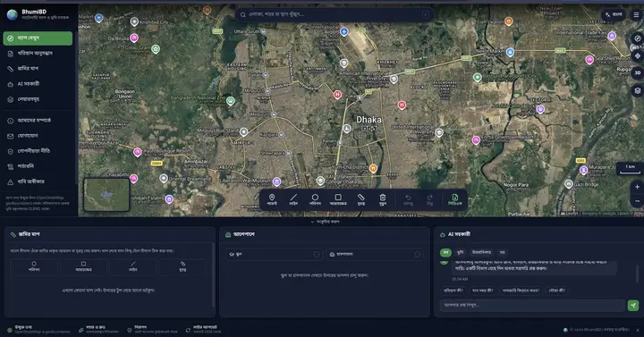Click the compass control at map right edge
This screenshot has height=337, width=644.
[638, 38]
